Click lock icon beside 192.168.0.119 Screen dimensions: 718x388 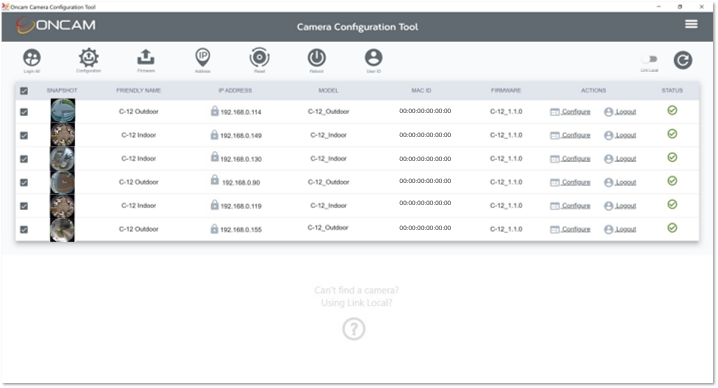(214, 204)
